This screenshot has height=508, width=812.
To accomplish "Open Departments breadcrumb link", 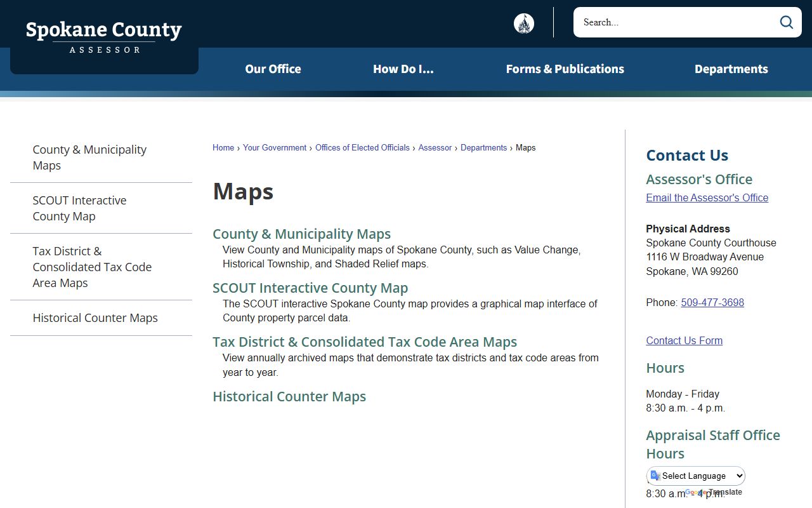I will point(484,147).
